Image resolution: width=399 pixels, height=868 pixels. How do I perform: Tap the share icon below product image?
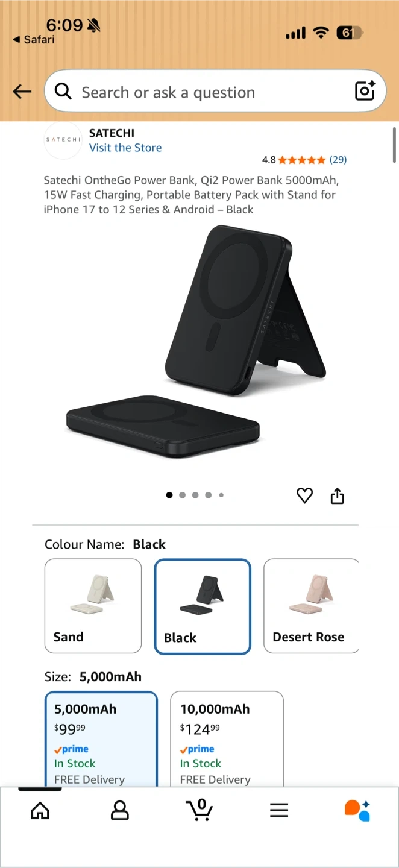pos(338,495)
